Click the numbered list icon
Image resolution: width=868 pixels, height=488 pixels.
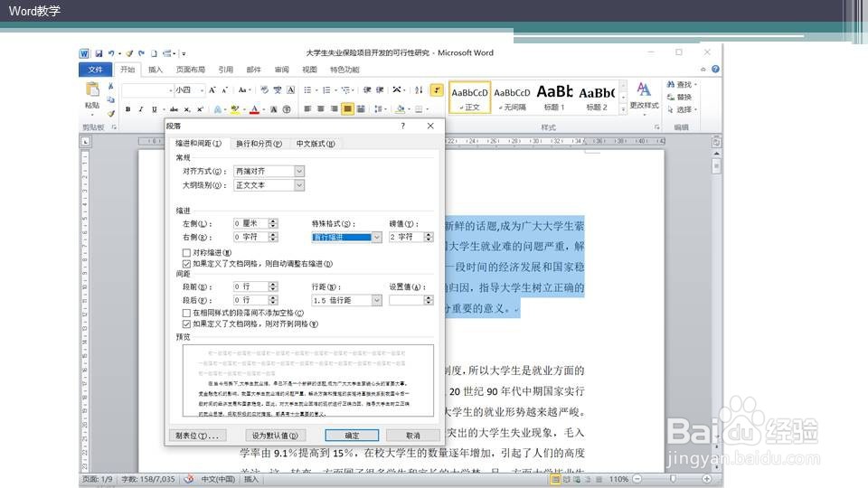(x=326, y=89)
